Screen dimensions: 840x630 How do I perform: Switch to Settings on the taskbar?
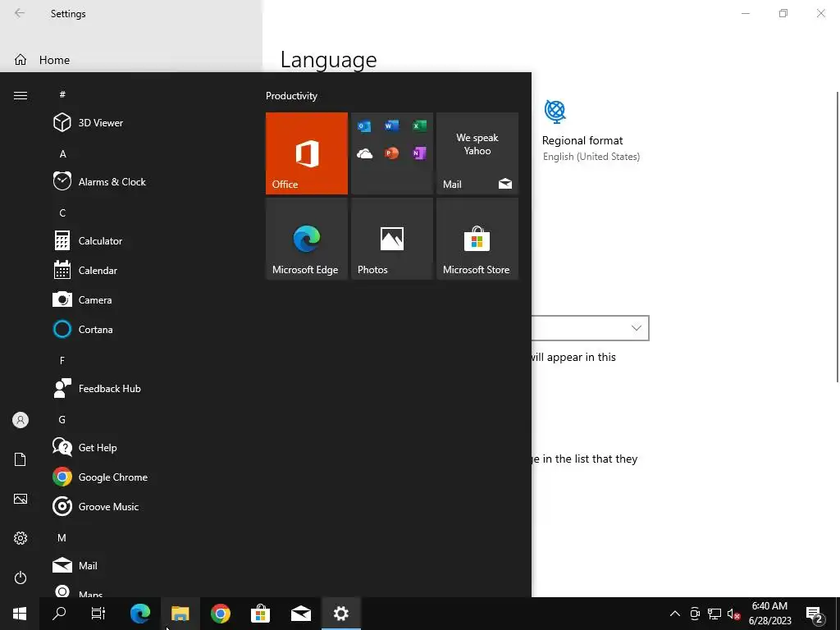(340, 614)
